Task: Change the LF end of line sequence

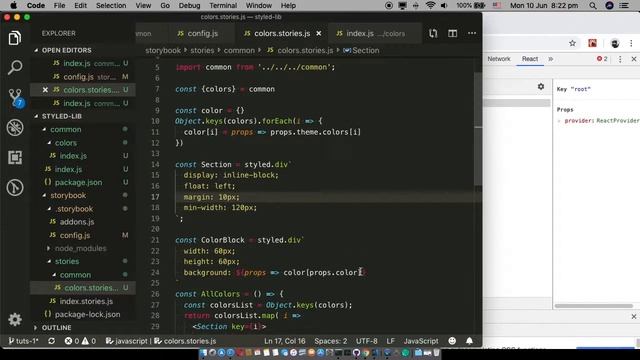Action: tap(391, 341)
